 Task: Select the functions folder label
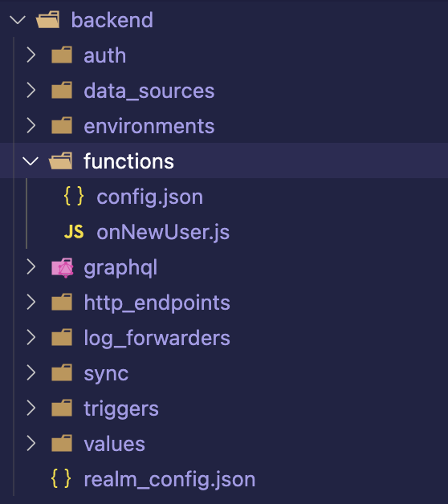click(x=128, y=161)
